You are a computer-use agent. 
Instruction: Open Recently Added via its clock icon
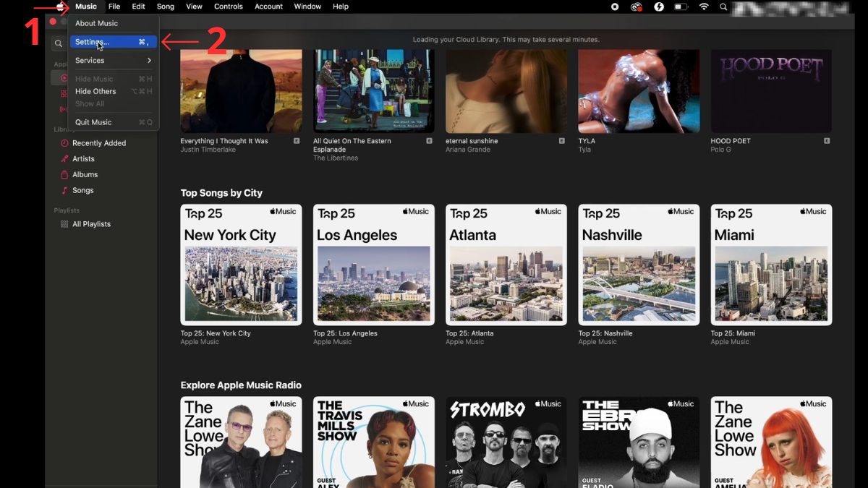[x=64, y=143]
